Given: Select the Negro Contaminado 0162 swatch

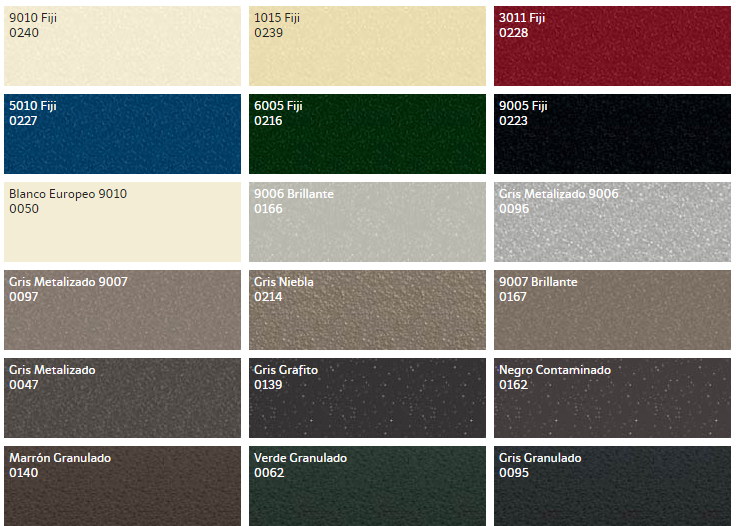Looking at the screenshot, I should tap(613, 398).
